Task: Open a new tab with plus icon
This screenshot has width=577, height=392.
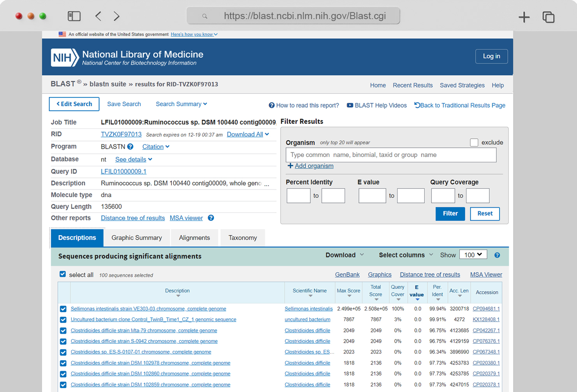Action: 524,17
